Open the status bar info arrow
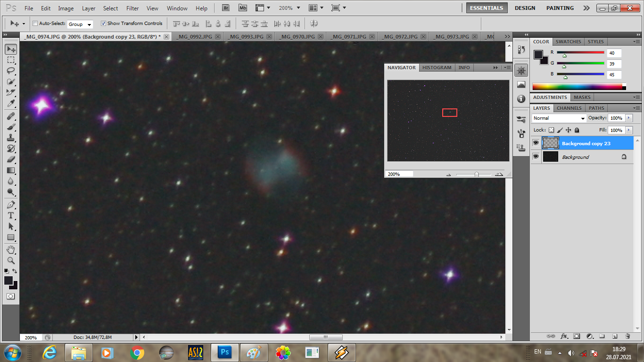The width and height of the screenshot is (644, 362). [137, 337]
